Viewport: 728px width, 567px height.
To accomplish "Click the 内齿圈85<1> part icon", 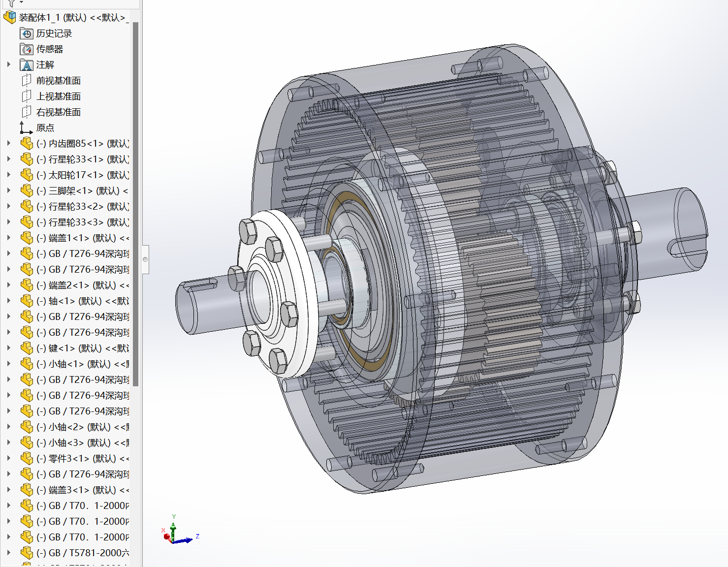I will [x=27, y=144].
